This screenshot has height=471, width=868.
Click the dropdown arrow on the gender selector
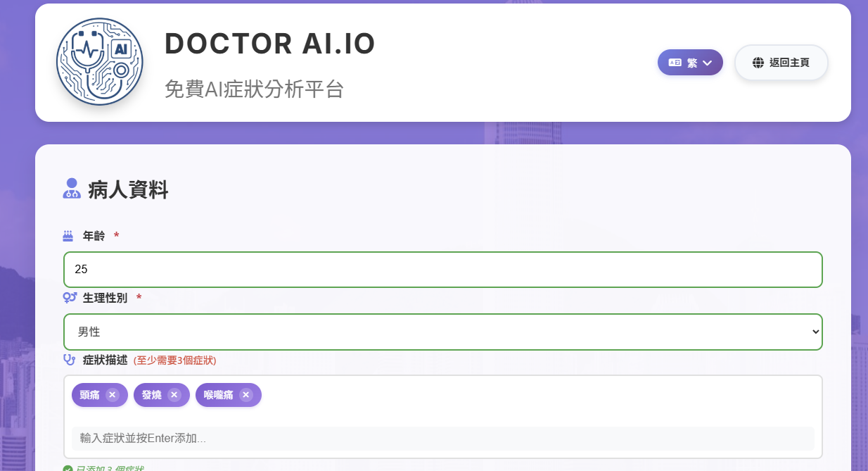click(814, 332)
